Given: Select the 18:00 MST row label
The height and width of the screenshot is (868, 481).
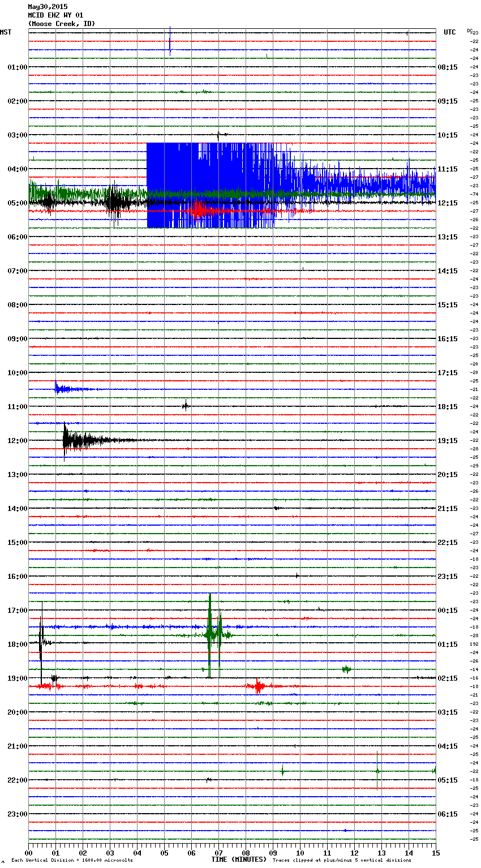Looking at the screenshot, I should 18,644.
